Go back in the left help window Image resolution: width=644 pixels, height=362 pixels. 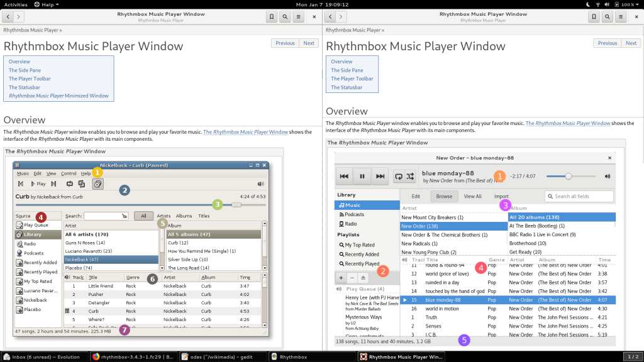click(x=8, y=17)
